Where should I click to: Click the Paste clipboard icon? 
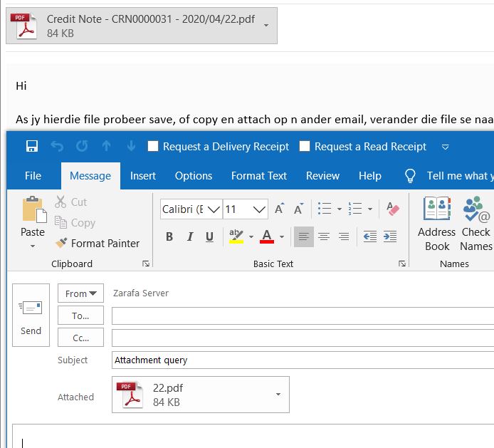point(34,209)
